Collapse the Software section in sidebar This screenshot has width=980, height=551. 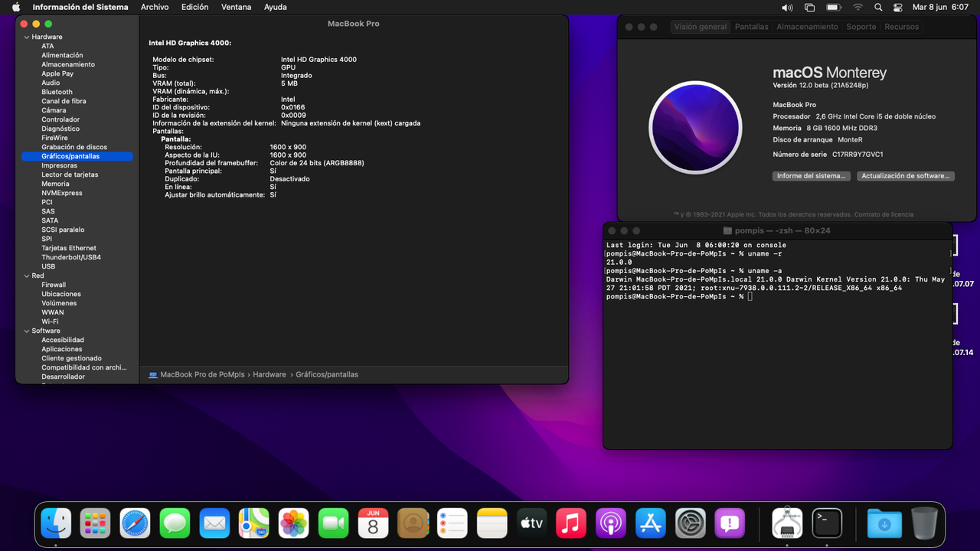[x=27, y=331]
